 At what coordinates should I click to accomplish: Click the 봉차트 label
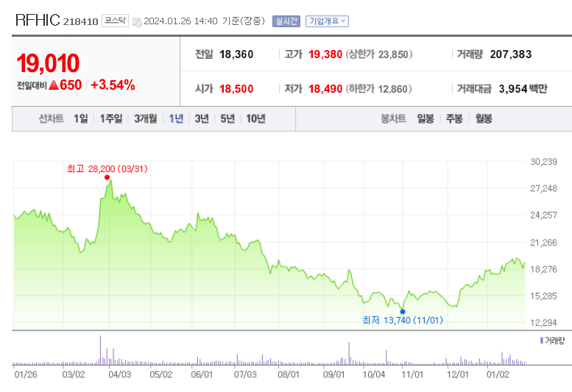pos(393,118)
